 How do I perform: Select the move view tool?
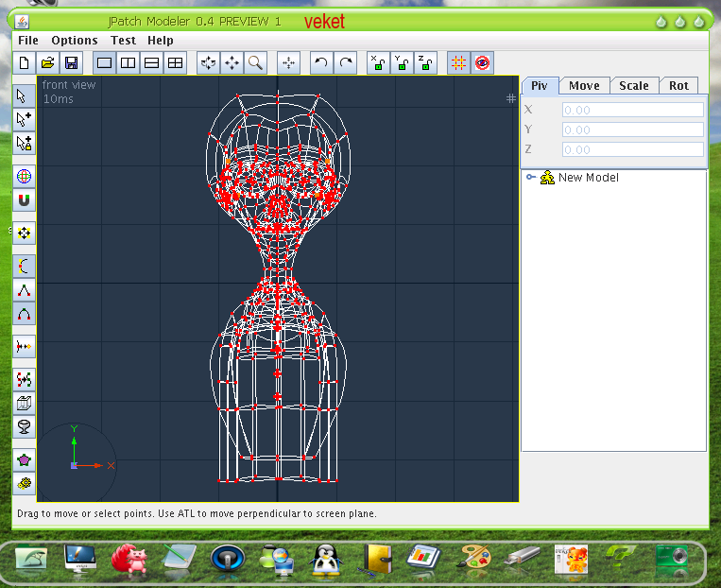coord(232,63)
